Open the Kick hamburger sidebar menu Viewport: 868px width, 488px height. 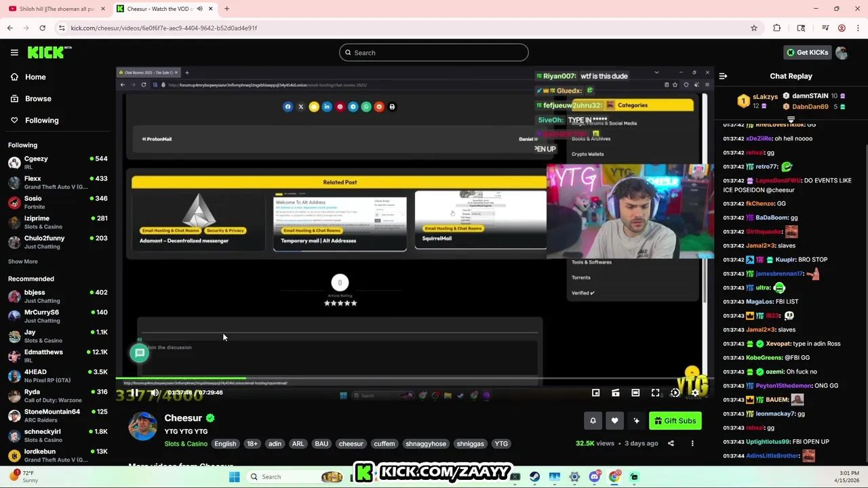(x=14, y=52)
